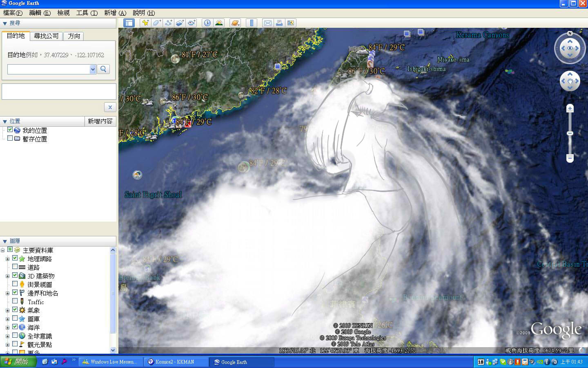Add a polygon with the toolbar tool

pos(157,23)
